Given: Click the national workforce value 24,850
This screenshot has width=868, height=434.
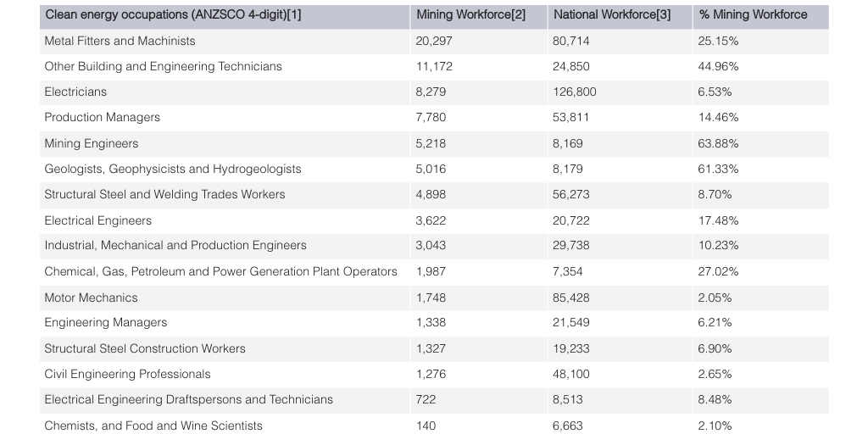Looking at the screenshot, I should pyautogui.click(x=570, y=66).
